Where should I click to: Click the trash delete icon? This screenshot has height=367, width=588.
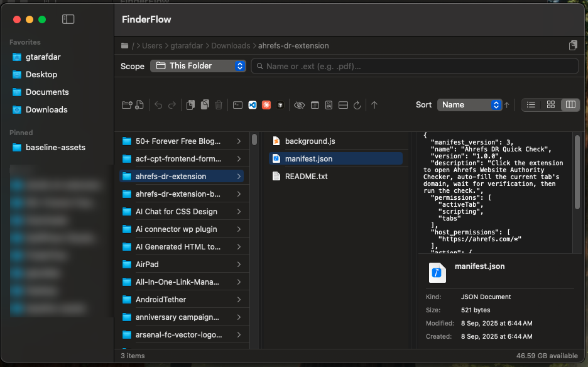(x=219, y=105)
